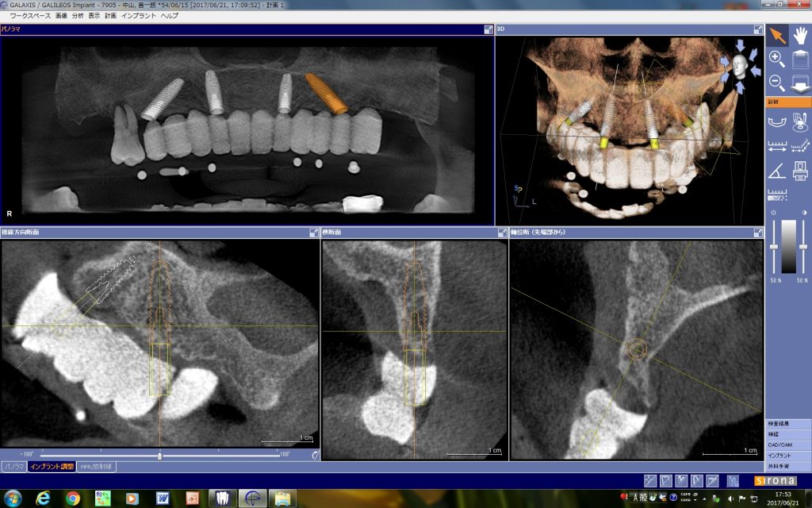Select the straight distance measure tool
Screen dimensions: 812x508
click(777, 147)
